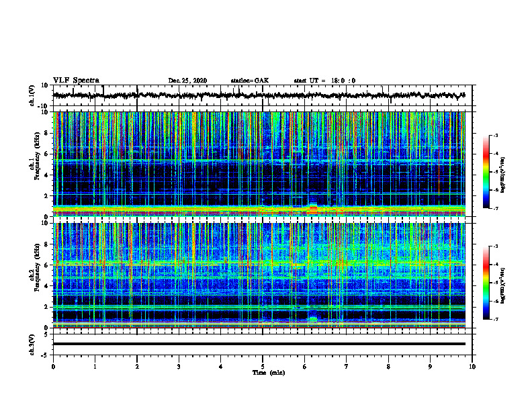Click the ch.1 "Frequency (kHz)" axis label
The width and height of the screenshot is (532, 411).
pyautogui.click(x=37, y=156)
